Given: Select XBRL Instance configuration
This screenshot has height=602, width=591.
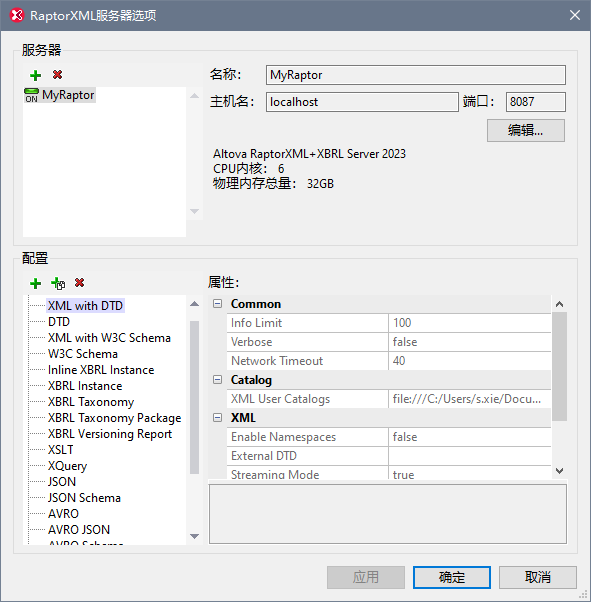Looking at the screenshot, I should [x=85, y=386].
